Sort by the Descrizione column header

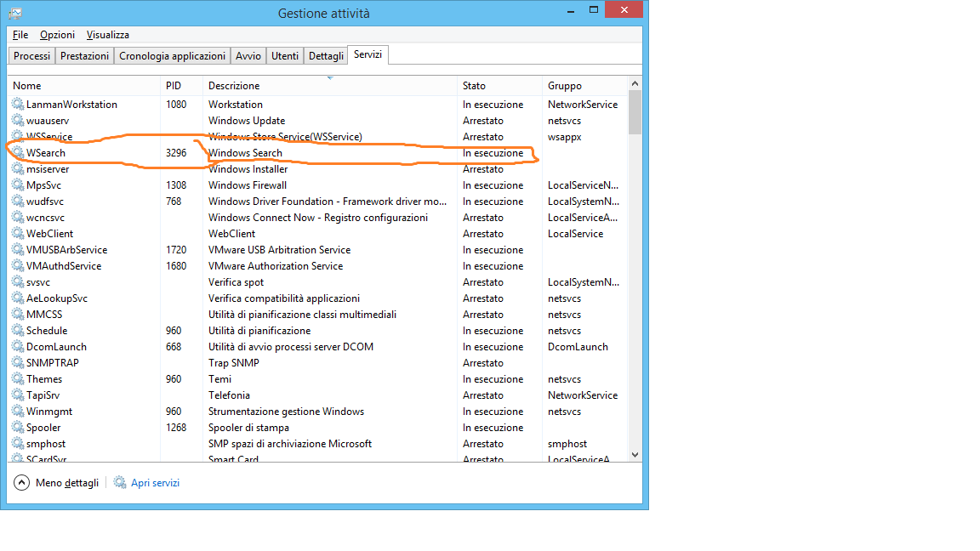point(330,86)
